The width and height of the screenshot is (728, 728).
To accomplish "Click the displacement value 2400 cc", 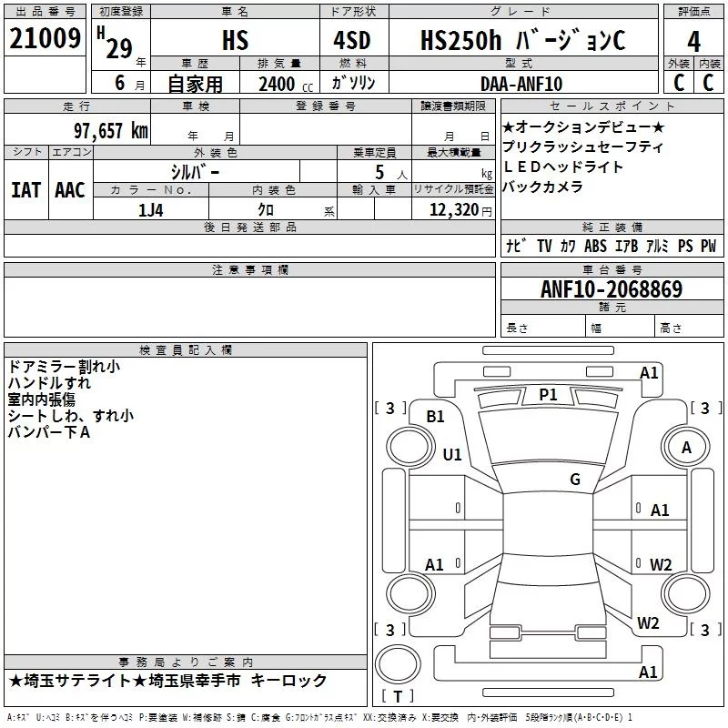I will tap(286, 84).
